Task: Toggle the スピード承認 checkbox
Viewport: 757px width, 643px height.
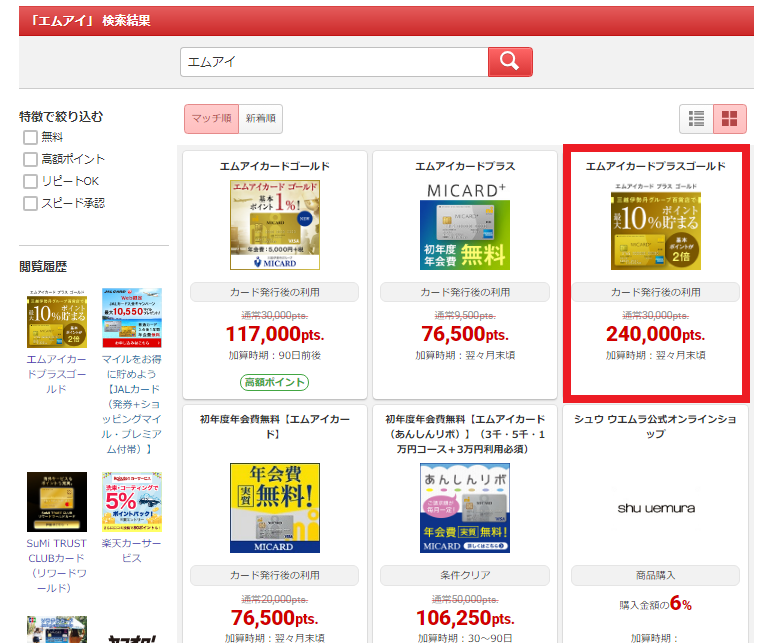Action: click(x=30, y=203)
